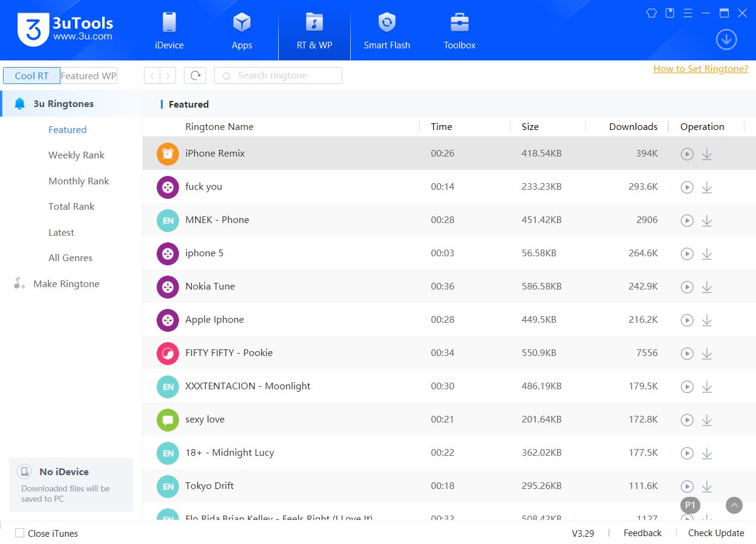
Task: Select the iPhone Remix row icon
Action: click(x=168, y=154)
